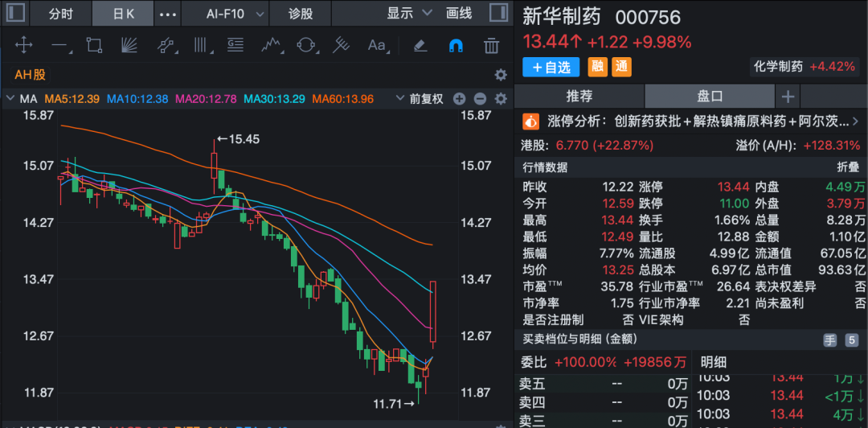The height and width of the screenshot is (428, 868).
Task: Toggle the blue magnet snap tool
Action: 456,45
